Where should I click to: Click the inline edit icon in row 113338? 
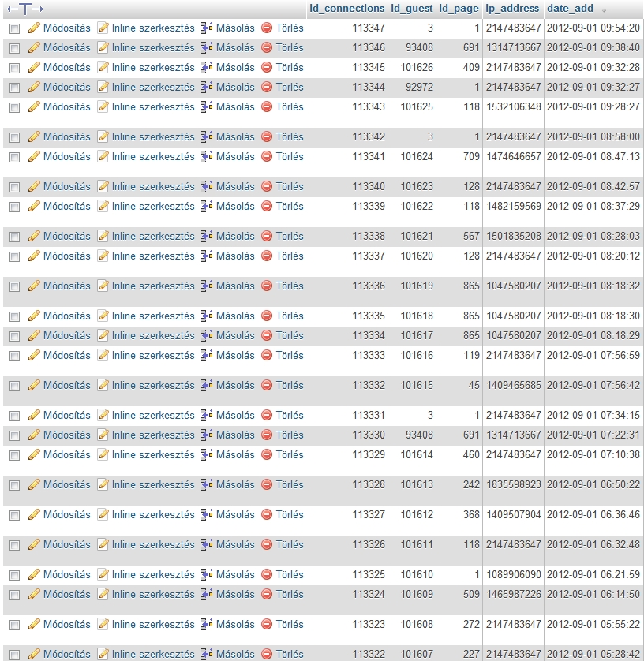pos(103,237)
